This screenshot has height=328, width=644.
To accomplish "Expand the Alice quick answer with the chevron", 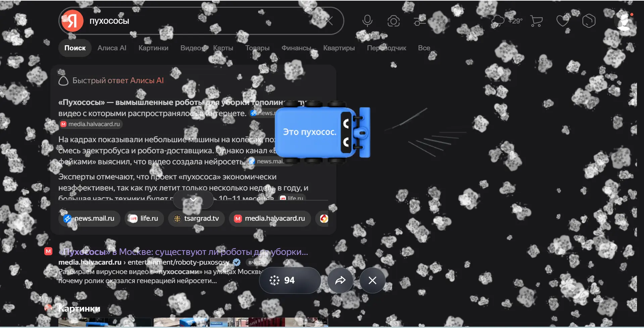I will (193, 199).
